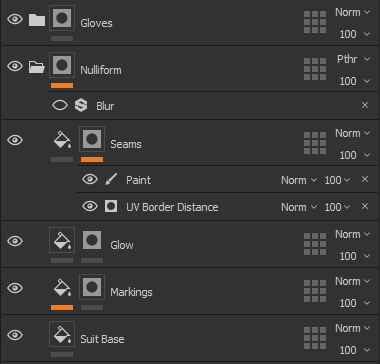380x364 pixels.
Task: Open Suit Base opacity 100 dropdown
Action: click(355, 350)
